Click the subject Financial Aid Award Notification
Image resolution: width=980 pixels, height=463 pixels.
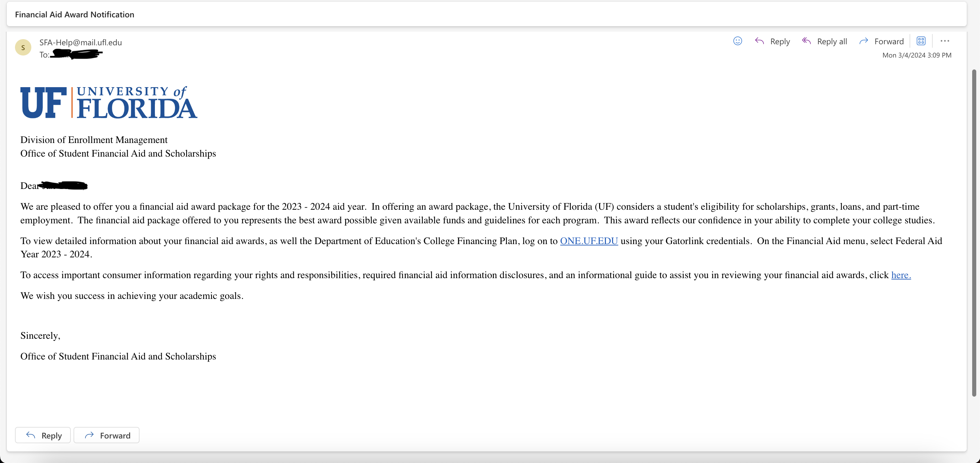pos(75,14)
